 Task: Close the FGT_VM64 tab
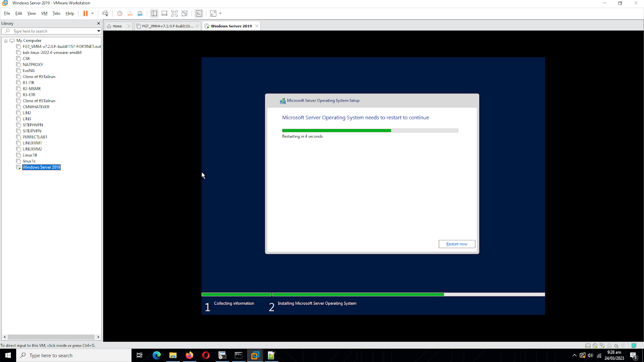197,26
